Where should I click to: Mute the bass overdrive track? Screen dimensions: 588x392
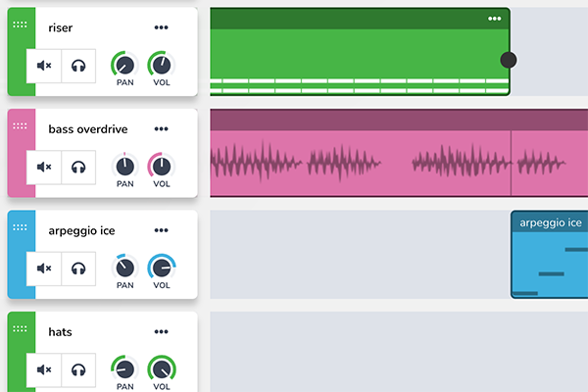coord(44,167)
